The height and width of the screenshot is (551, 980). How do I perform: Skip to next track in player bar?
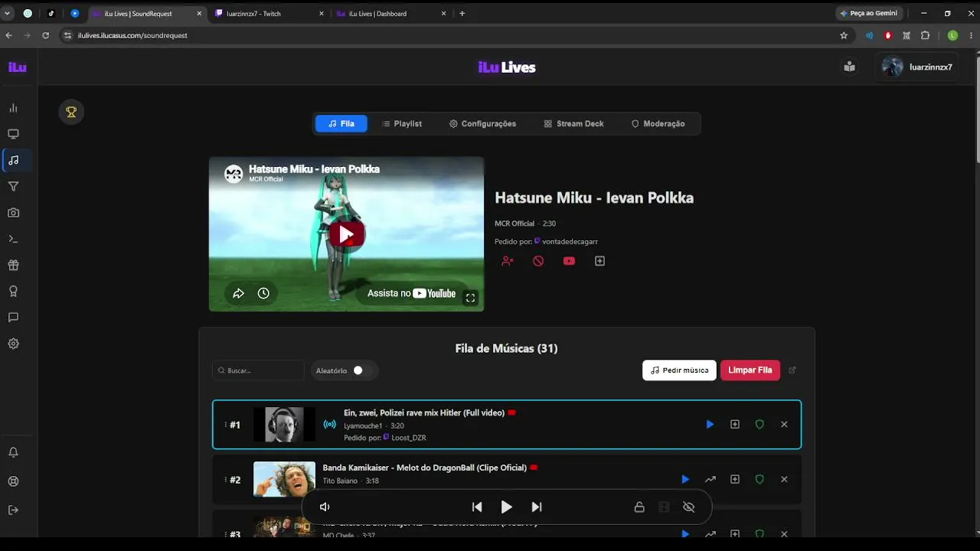pyautogui.click(x=537, y=507)
